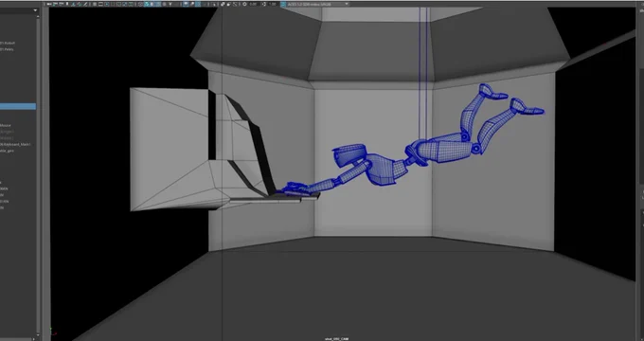Select the Robot row in the outliner

pos(8,43)
